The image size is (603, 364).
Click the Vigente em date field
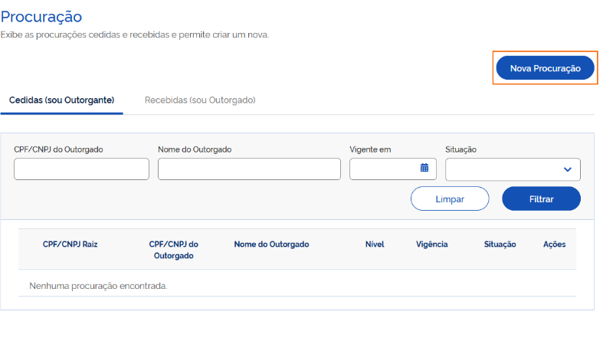(x=392, y=169)
